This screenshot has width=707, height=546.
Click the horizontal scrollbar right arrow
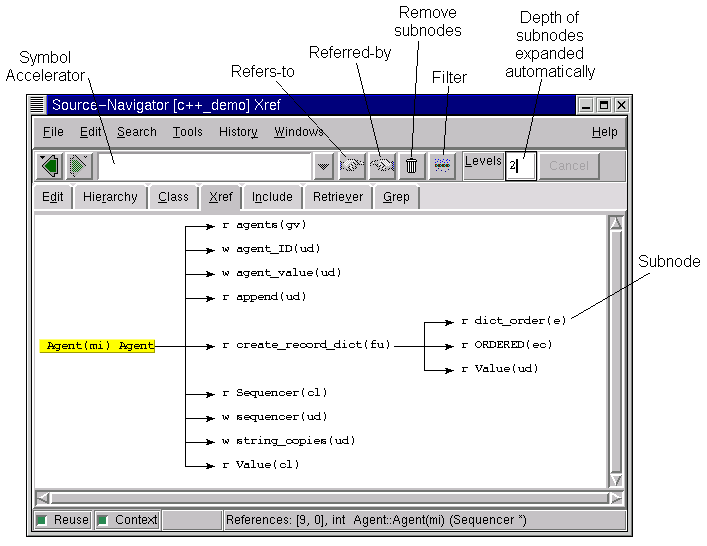click(615, 498)
